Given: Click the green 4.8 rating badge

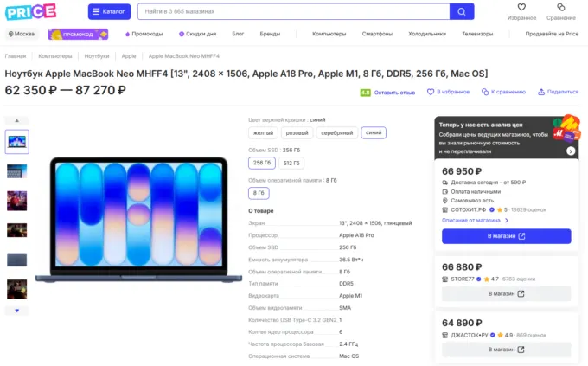Looking at the screenshot, I should point(365,93).
